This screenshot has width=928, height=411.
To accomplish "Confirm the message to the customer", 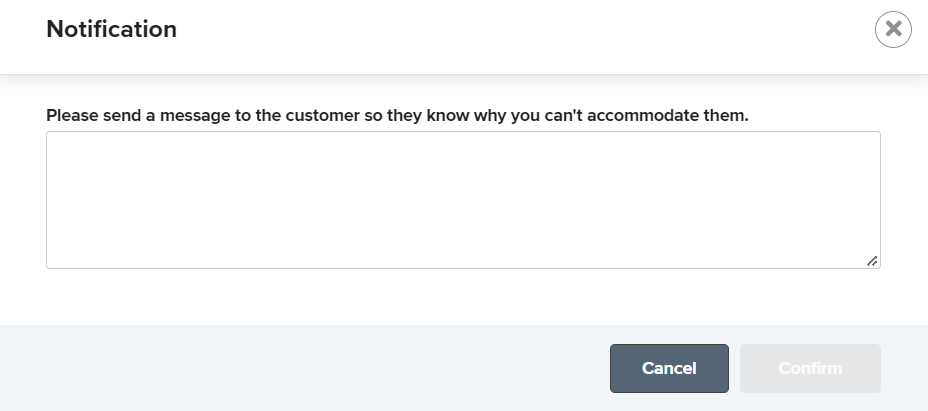I will click(x=810, y=368).
